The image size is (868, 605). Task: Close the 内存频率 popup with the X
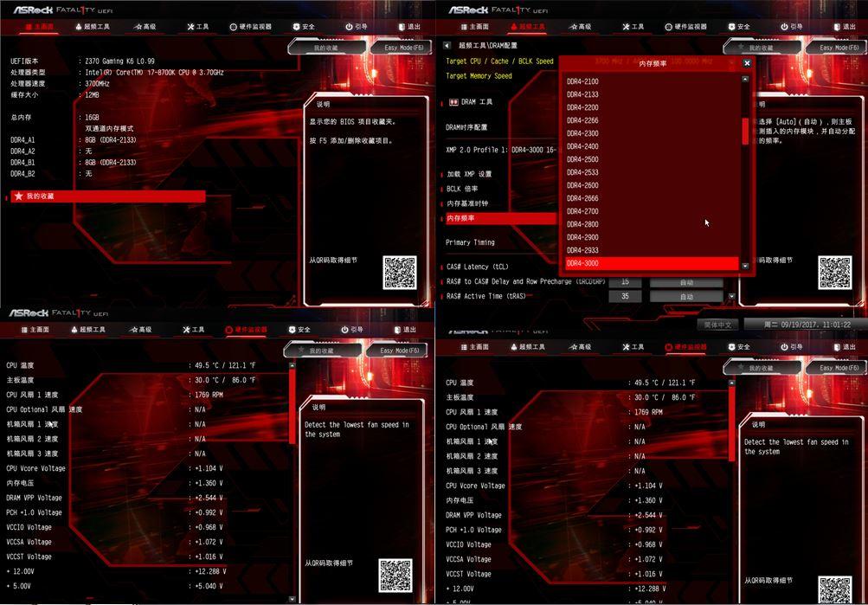coord(747,63)
